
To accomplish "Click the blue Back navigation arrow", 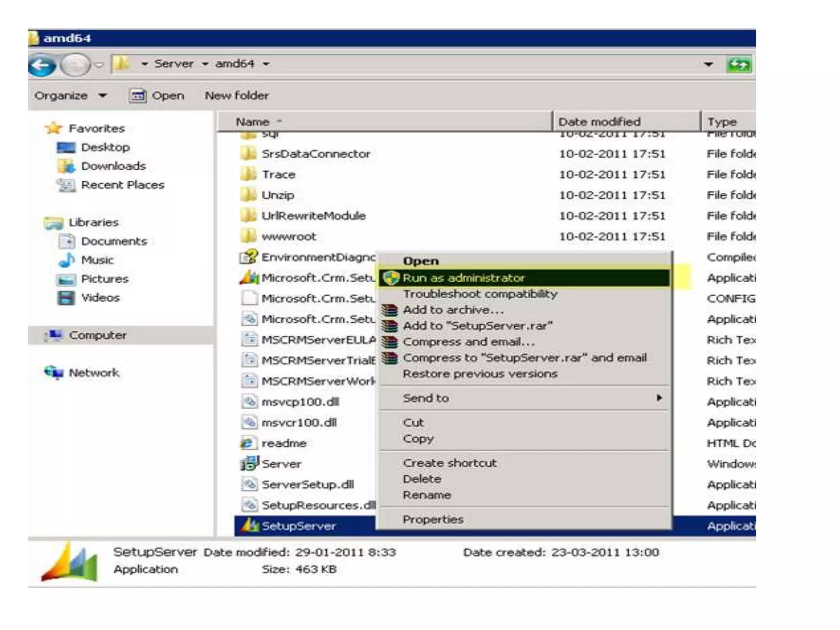I will [x=41, y=65].
